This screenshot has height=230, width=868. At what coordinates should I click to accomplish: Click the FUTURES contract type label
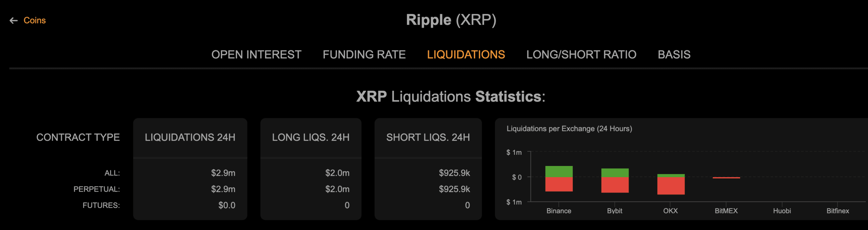102,205
